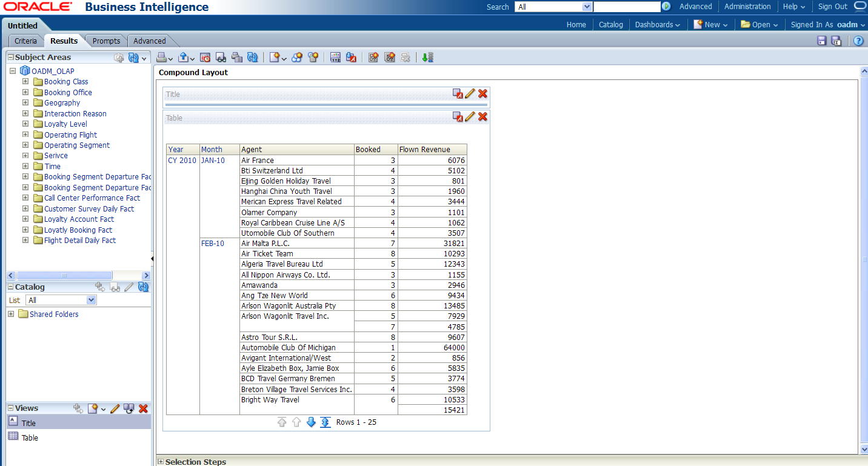Switch to the Criteria tab
Screen dimensions: 868x466
25,41
